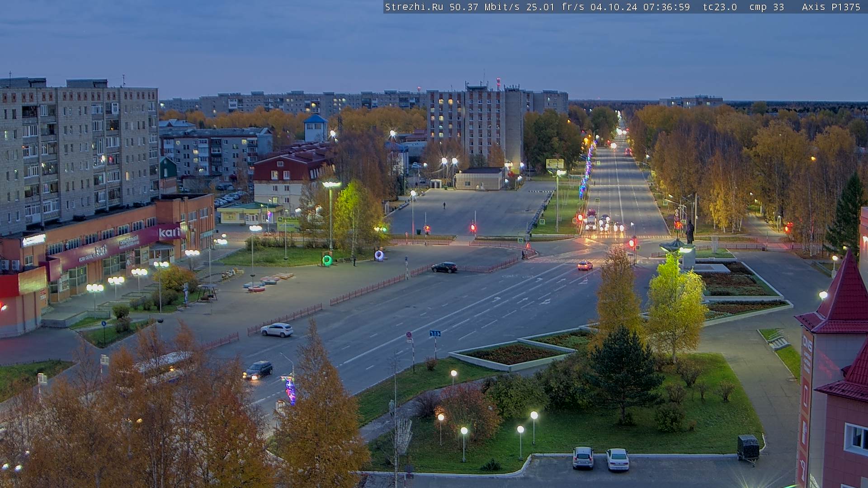The height and width of the screenshot is (488, 868).
Task: Select the Axis P1375 camera model text
Action: click(831, 7)
